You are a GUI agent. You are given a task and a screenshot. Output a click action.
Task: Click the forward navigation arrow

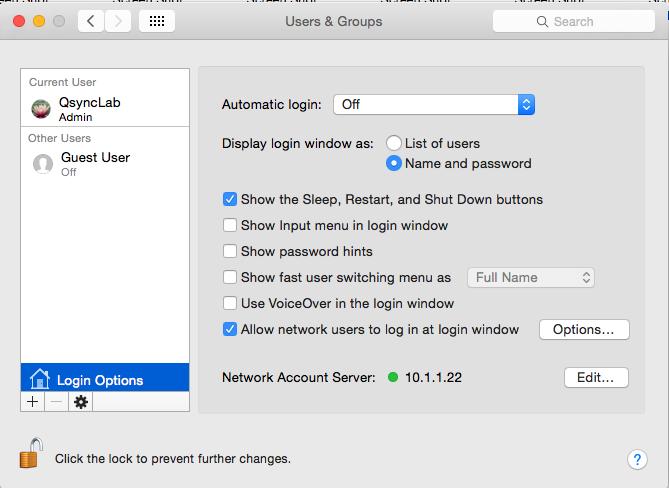point(118,21)
